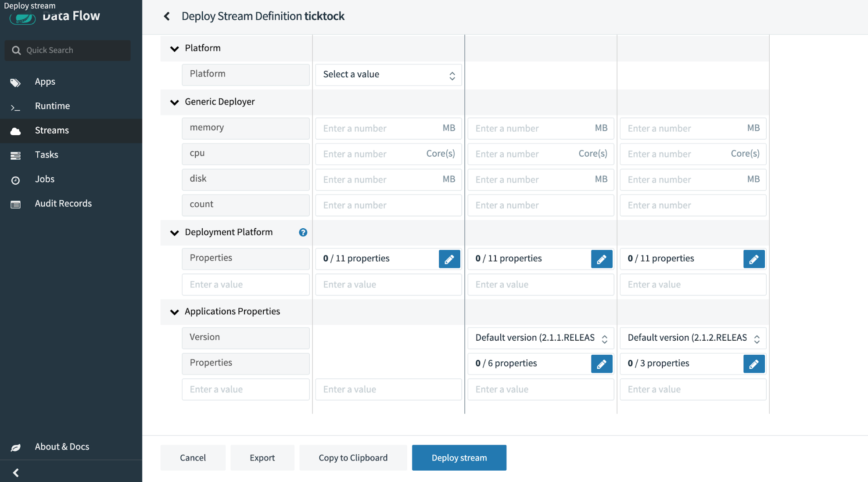The width and height of the screenshot is (868, 482).
Task: Click the help icon next to Deployment Platform
Action: coord(303,231)
